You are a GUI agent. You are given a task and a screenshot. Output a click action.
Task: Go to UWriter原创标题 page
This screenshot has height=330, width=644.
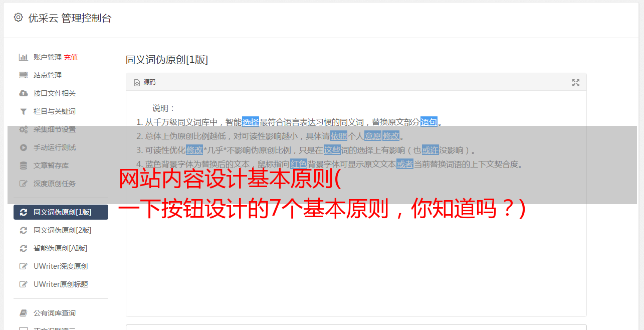61,284
